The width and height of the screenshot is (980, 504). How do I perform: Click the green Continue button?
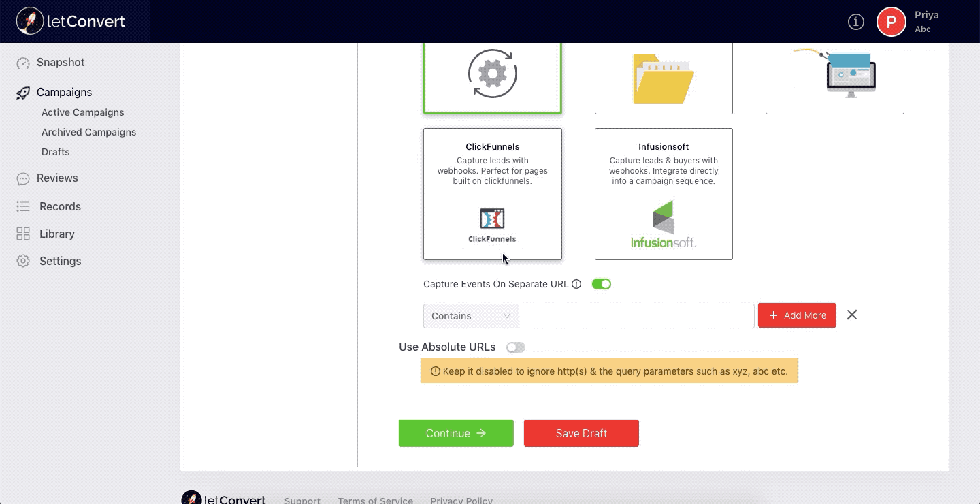[456, 433]
